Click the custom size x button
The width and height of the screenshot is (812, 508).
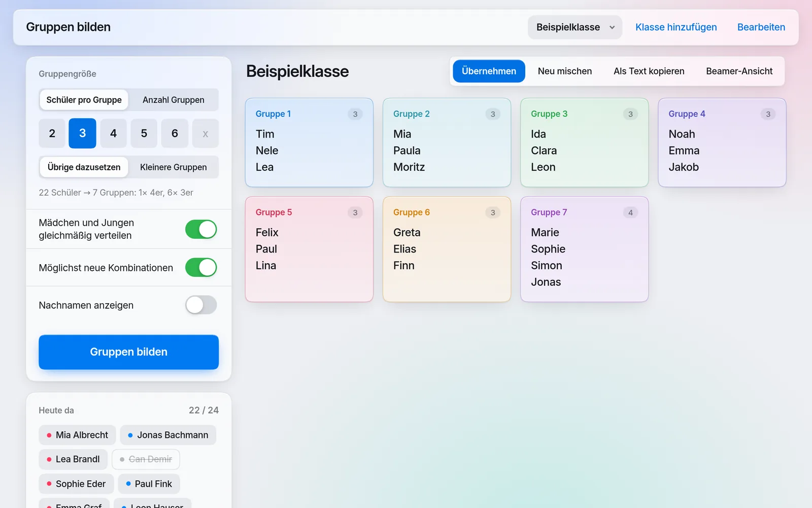click(206, 134)
